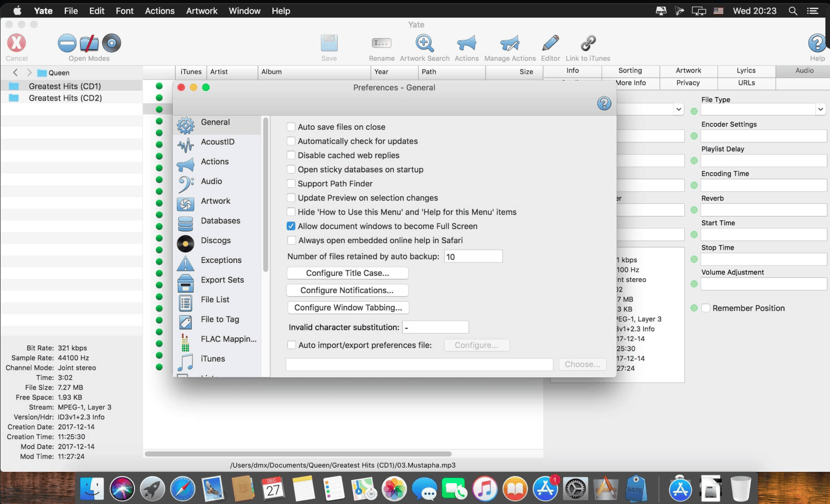The image size is (830, 504).
Task: Click Invalid character substitution field
Action: click(435, 327)
